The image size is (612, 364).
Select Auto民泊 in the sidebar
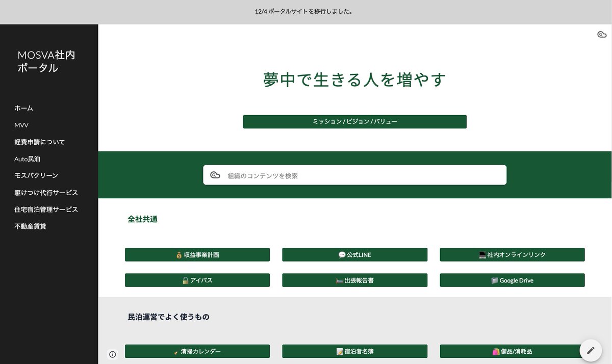coord(27,159)
